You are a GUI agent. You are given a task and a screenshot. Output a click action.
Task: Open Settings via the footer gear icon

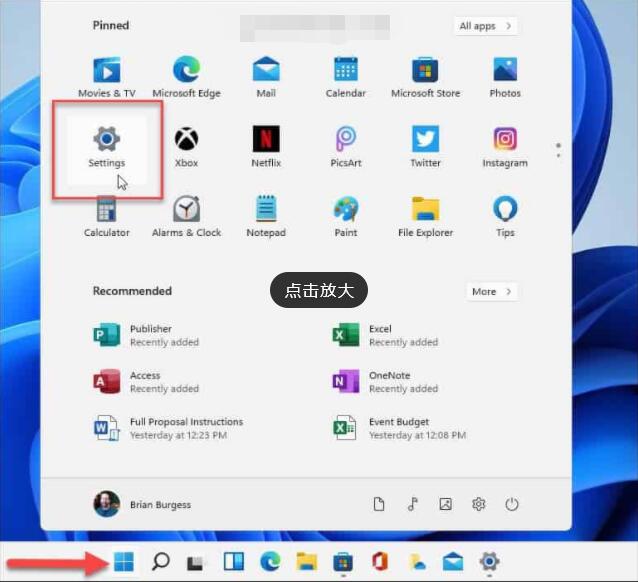tap(478, 504)
